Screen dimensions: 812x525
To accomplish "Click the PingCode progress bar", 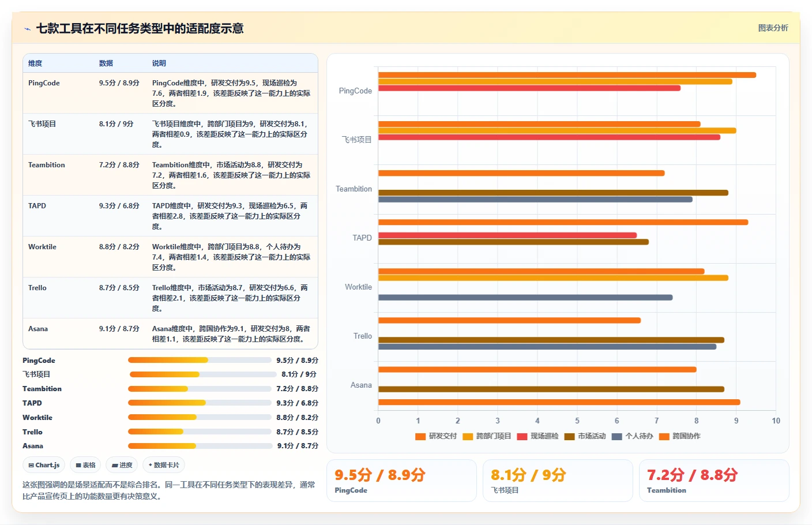I will pyautogui.click(x=200, y=360).
